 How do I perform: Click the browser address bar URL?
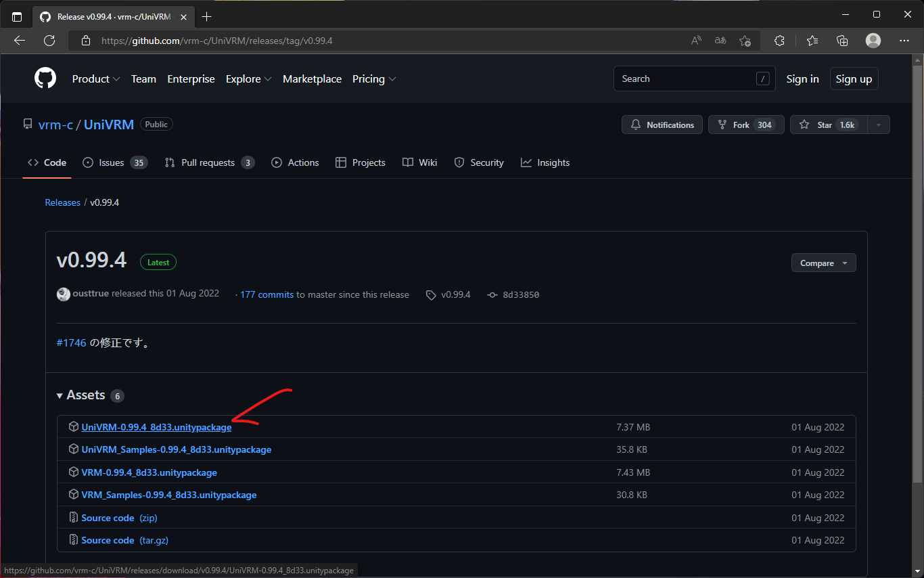tap(216, 41)
